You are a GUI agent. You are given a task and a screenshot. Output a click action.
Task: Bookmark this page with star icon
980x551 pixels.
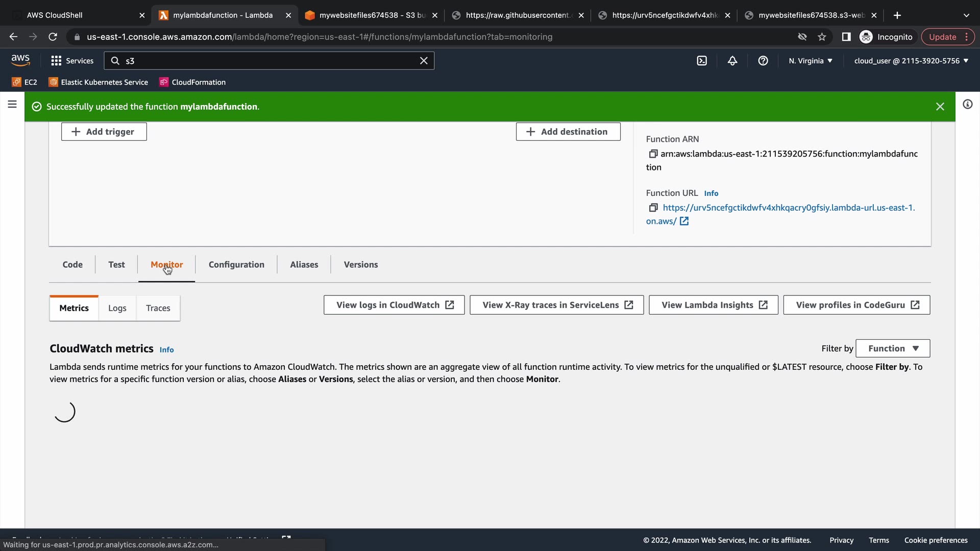click(822, 37)
